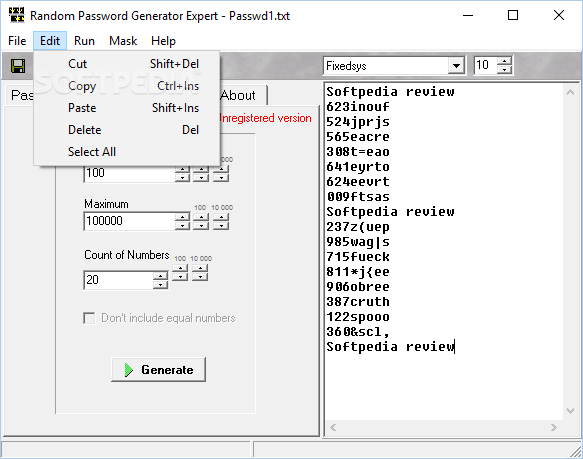Click the password line 565eacre

358,137
